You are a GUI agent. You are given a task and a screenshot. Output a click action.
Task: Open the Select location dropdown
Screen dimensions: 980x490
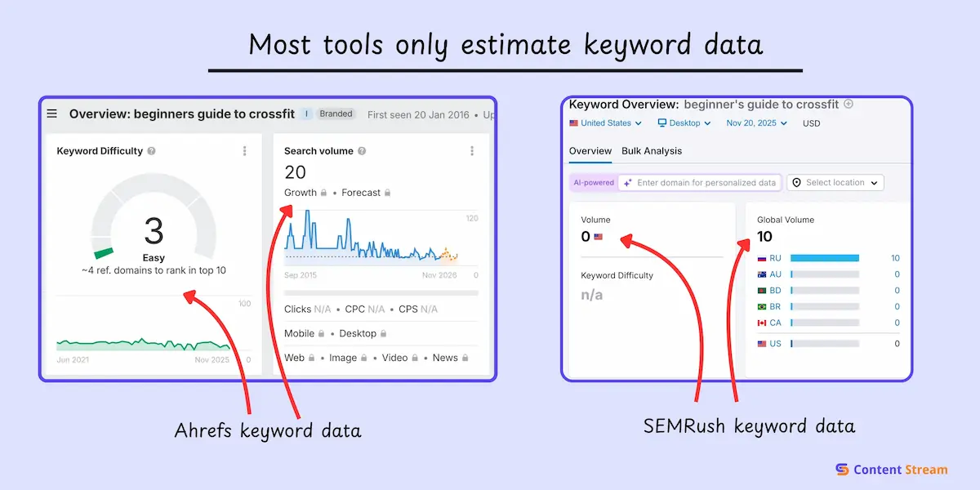[835, 183]
